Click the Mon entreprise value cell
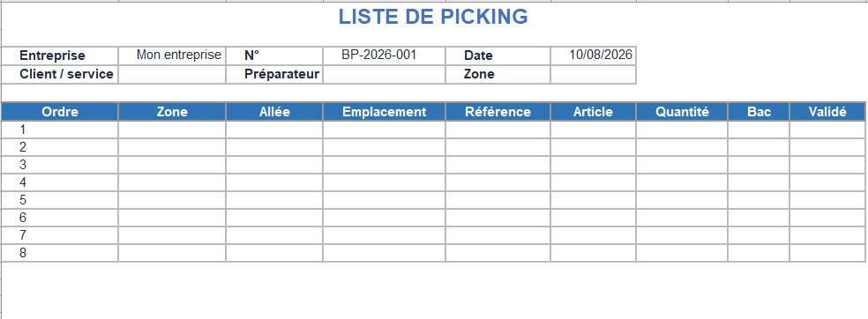This screenshot has height=319, width=868. pyautogui.click(x=172, y=56)
